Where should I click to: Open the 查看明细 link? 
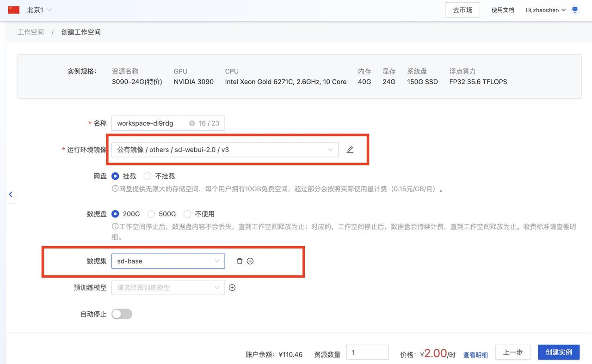(475, 355)
